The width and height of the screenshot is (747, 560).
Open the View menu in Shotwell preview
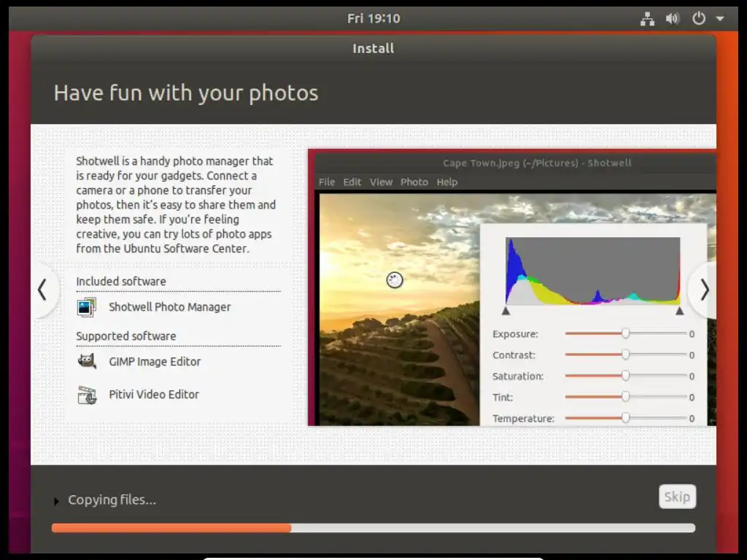tap(381, 182)
